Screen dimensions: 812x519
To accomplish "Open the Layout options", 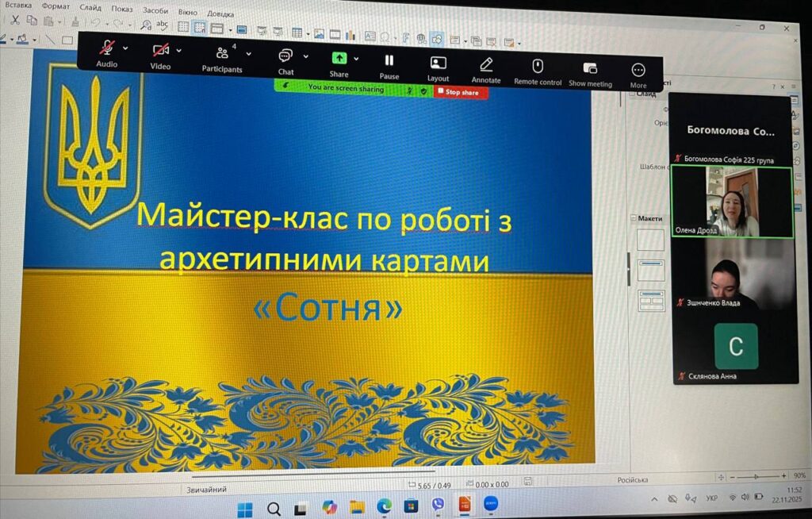I will (438, 63).
